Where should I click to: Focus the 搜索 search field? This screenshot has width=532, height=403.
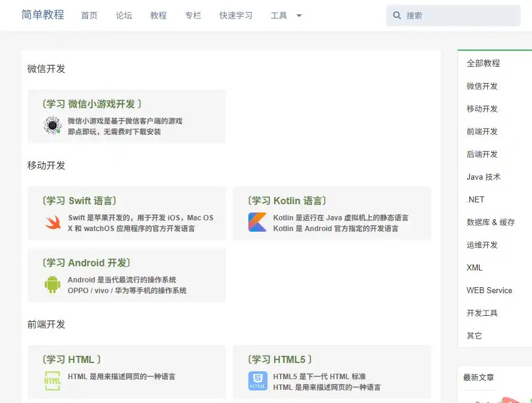tap(453, 16)
